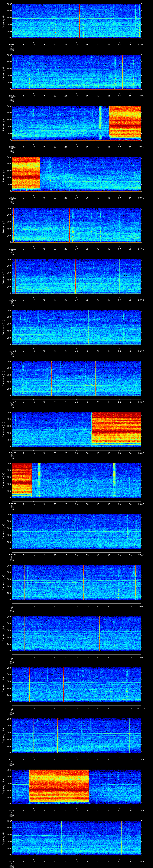The height and width of the screenshot is (868, 153).
Task: Click the "17:01:00" start time label
Action: [x=12, y=810]
